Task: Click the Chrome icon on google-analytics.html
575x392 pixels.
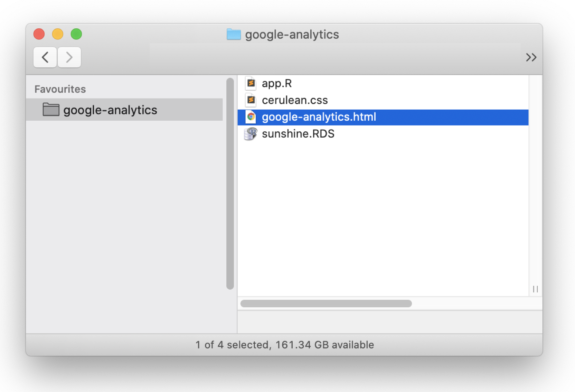Action: [x=251, y=117]
